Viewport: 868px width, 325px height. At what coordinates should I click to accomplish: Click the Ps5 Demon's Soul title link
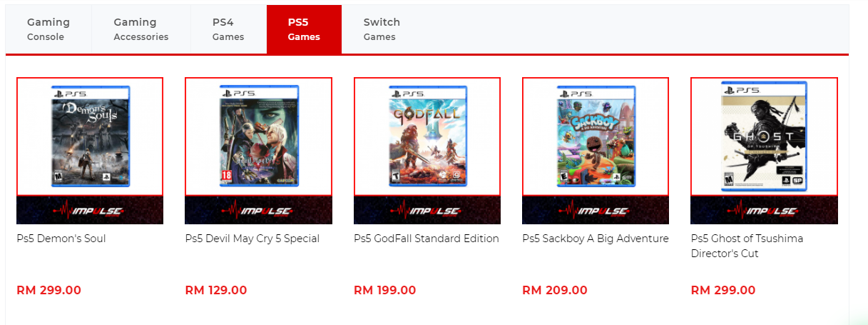61,239
